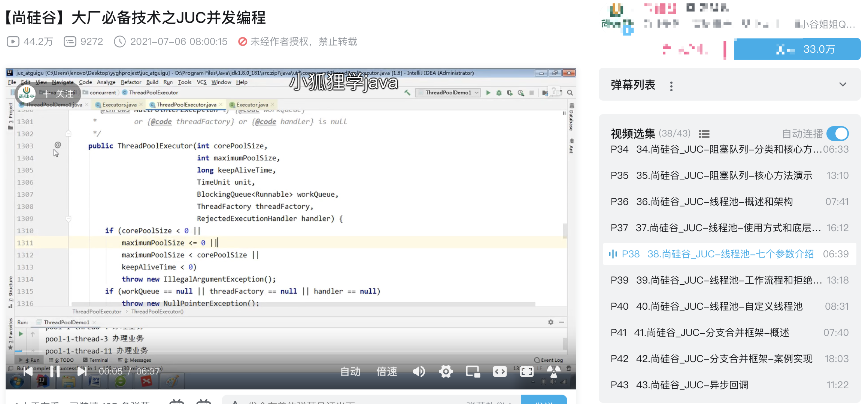Switch to wide-screen mode
This screenshot has height=404, width=868.
[500, 371]
